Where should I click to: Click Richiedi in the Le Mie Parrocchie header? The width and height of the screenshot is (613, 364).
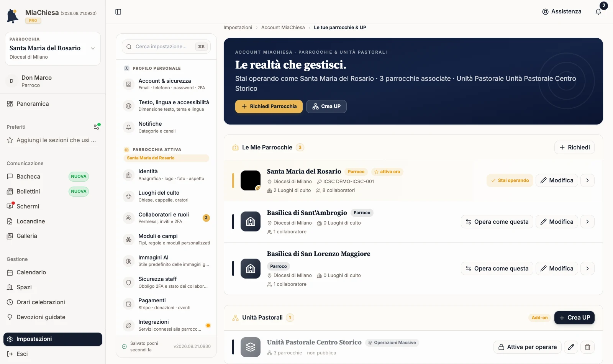(574, 148)
